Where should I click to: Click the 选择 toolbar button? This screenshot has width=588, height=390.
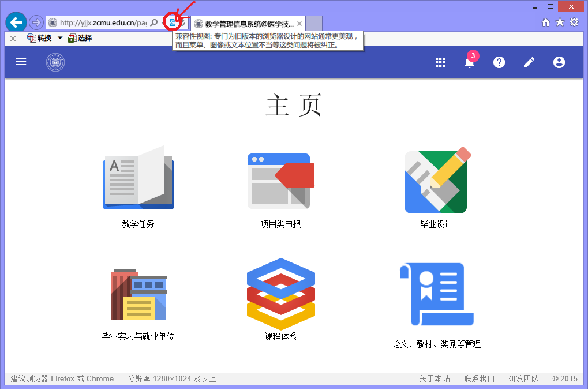80,38
